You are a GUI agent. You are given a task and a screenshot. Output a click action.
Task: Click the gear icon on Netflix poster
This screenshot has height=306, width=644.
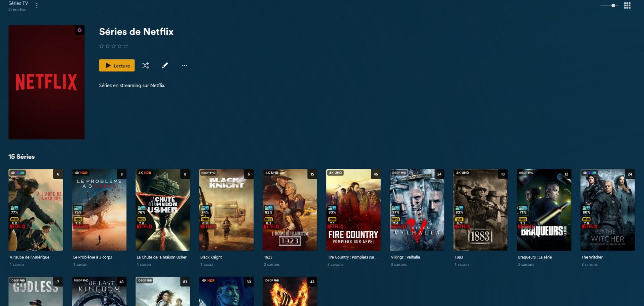click(x=79, y=30)
